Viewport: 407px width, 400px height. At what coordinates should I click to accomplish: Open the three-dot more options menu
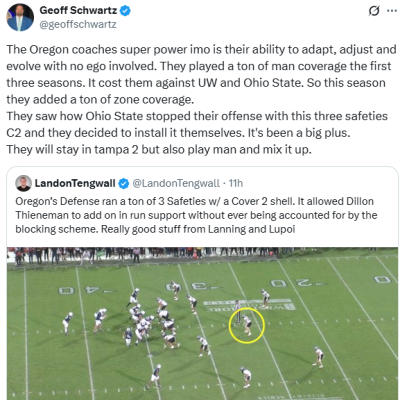coord(392,11)
